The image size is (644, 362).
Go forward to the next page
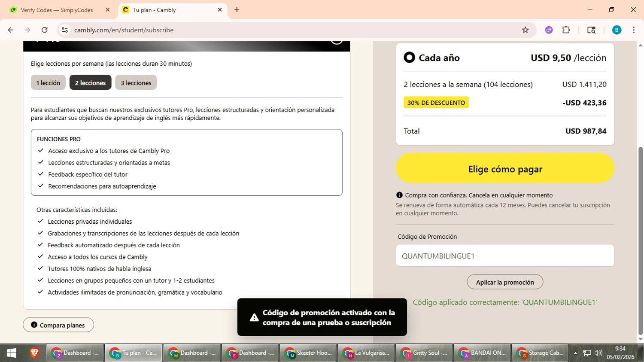point(27,30)
